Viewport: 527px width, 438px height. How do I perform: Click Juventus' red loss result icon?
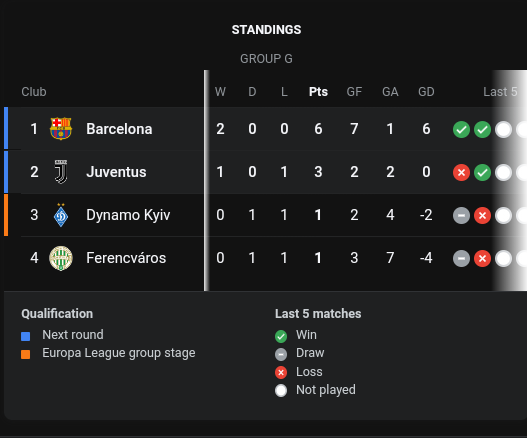tap(461, 172)
